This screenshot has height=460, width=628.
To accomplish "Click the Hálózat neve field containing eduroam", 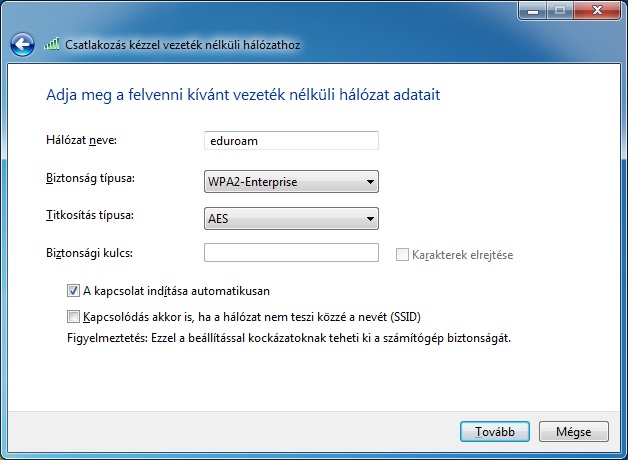I will (x=291, y=141).
